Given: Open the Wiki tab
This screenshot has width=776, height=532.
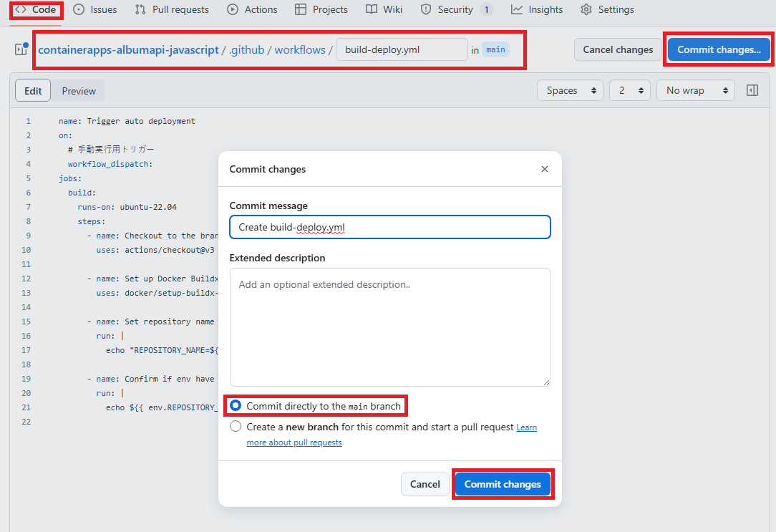Looking at the screenshot, I should pos(384,9).
